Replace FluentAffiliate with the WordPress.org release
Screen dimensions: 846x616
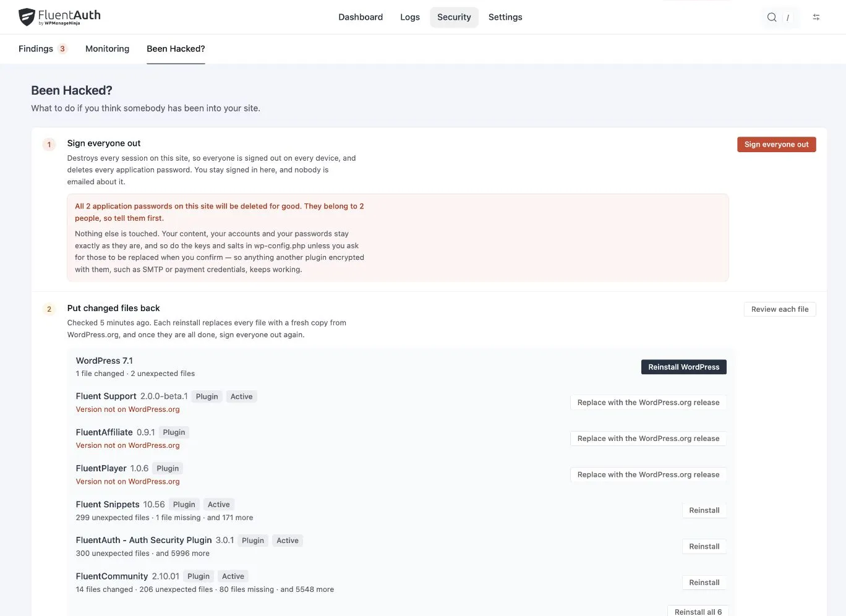pos(648,438)
